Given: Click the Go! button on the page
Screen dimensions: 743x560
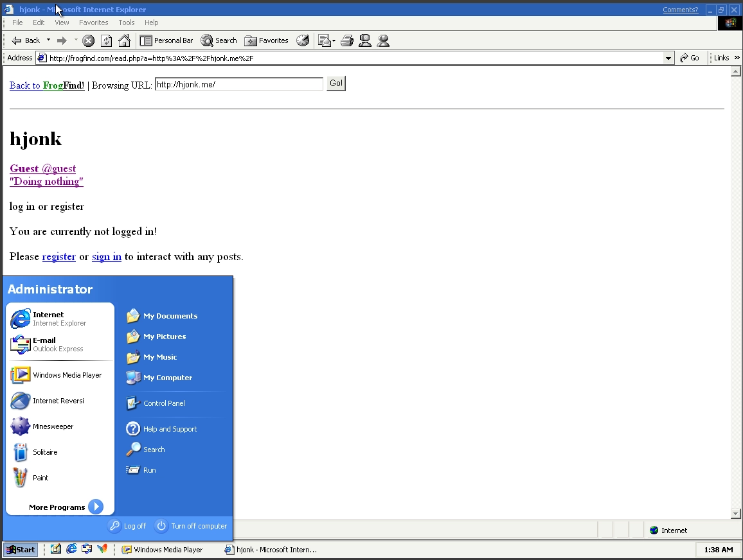Looking at the screenshot, I should coord(336,83).
